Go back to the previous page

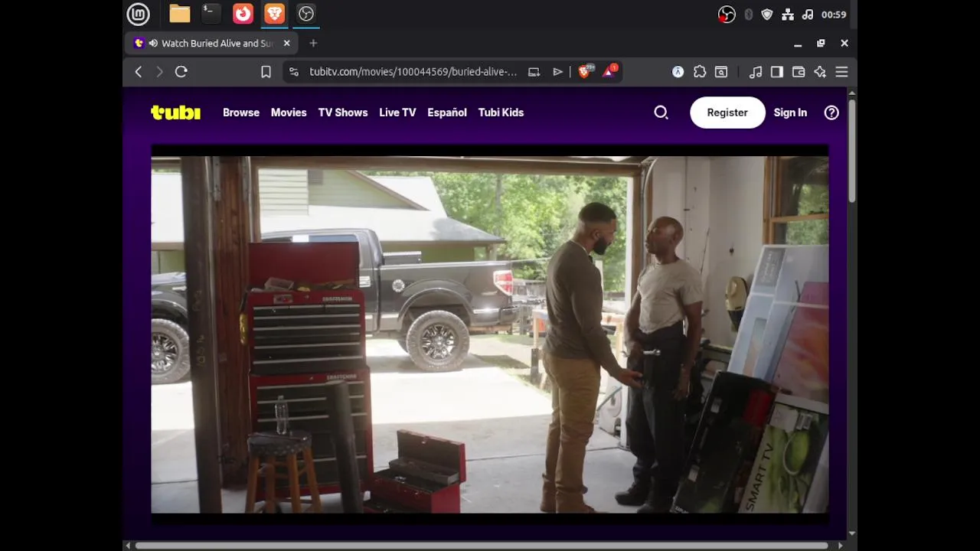coord(139,72)
